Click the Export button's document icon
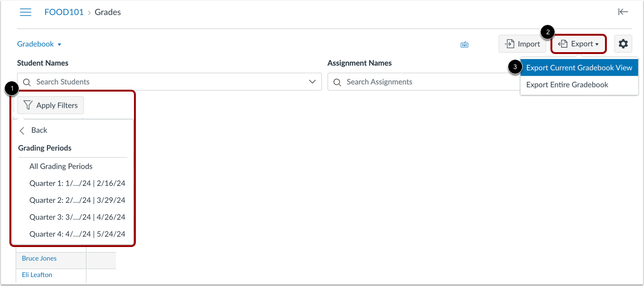 563,43
